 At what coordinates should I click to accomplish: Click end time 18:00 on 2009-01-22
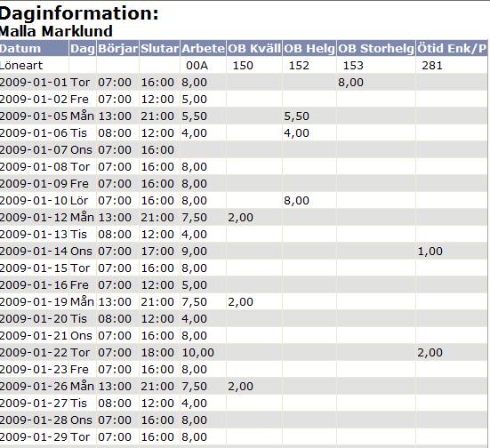pos(157,352)
